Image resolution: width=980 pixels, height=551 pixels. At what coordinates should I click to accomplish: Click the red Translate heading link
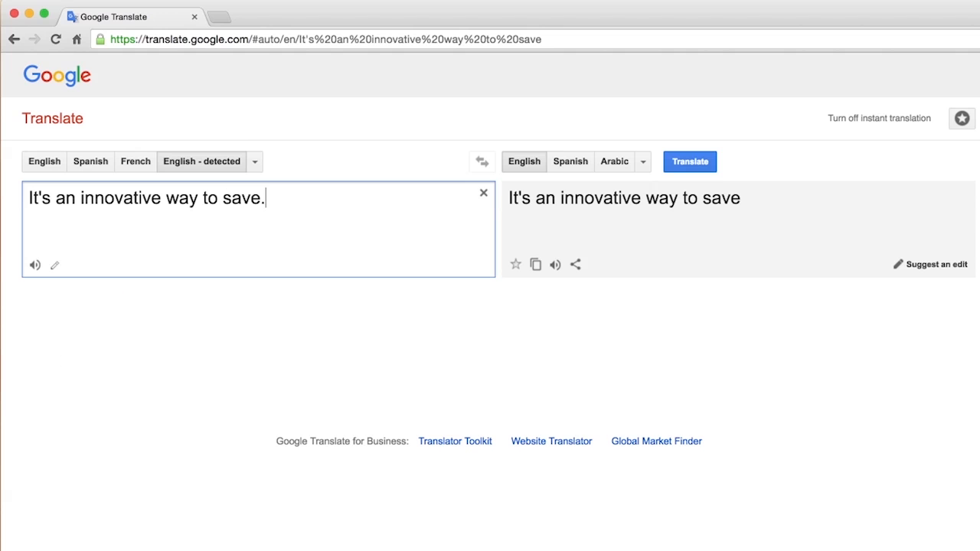pyautogui.click(x=52, y=118)
